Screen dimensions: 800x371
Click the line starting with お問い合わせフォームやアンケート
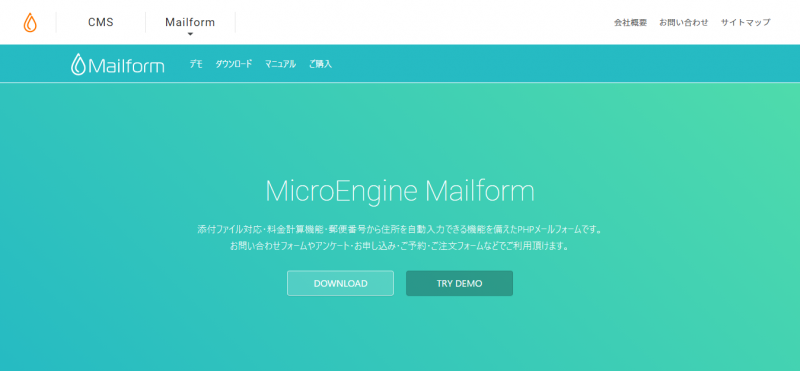[400, 246]
